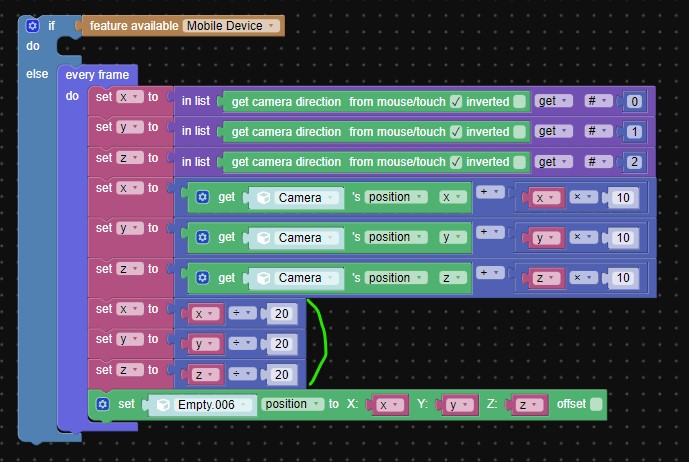Open the variable z dropdown in Z: slot
Image resolution: width=689 pixels, height=462 pixels.
tap(529, 405)
